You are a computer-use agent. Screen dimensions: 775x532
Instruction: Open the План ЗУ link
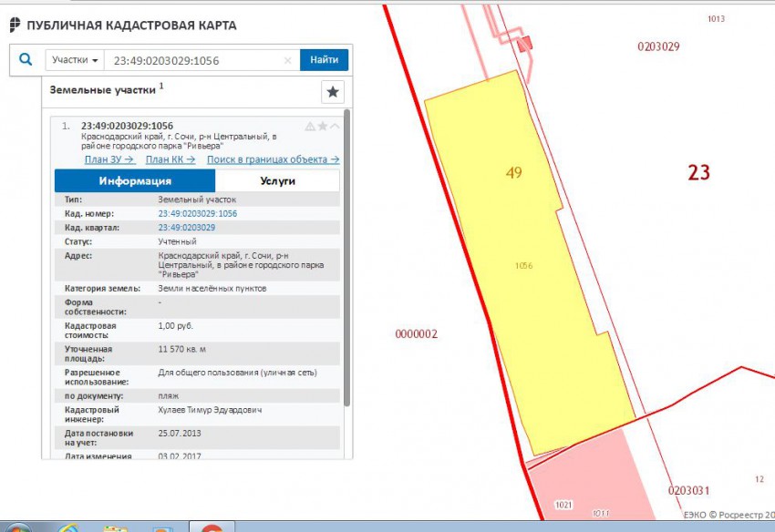(x=109, y=159)
